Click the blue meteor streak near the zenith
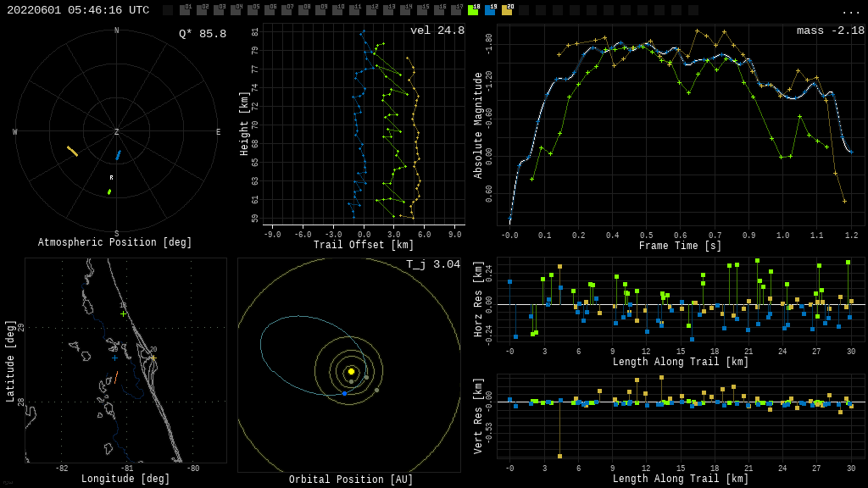 pos(118,155)
